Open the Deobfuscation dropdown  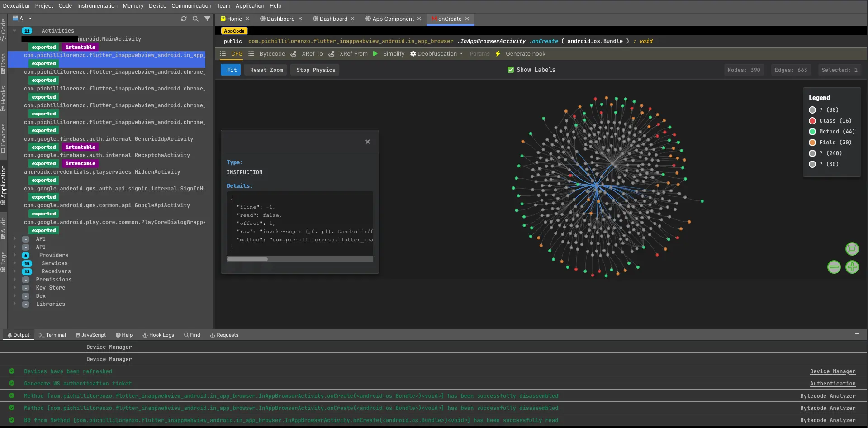436,53
